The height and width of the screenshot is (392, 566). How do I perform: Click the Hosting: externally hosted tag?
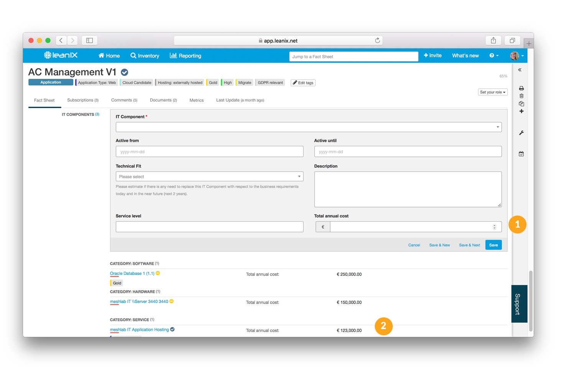click(x=180, y=83)
